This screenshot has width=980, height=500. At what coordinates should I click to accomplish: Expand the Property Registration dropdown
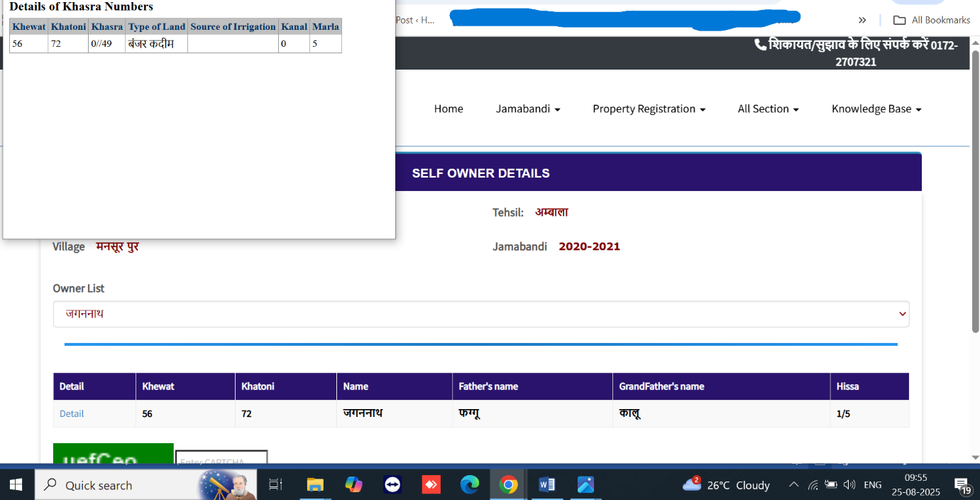[x=649, y=109]
